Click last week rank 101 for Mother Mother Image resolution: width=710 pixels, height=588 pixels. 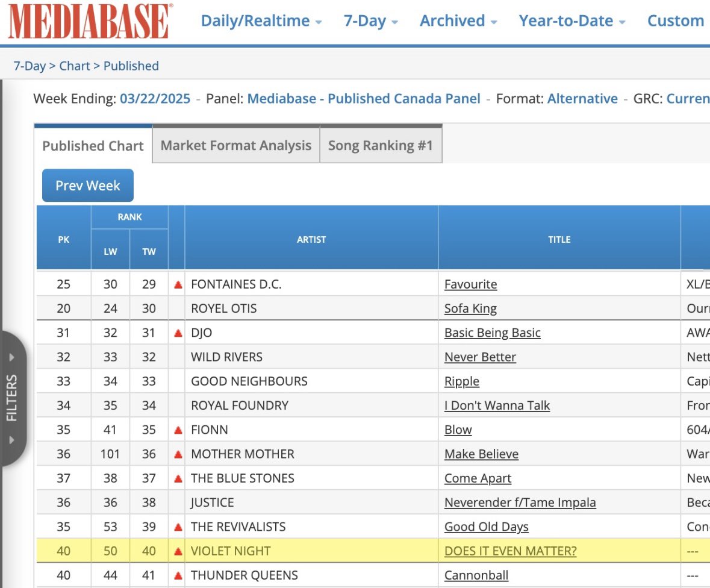pos(110,454)
